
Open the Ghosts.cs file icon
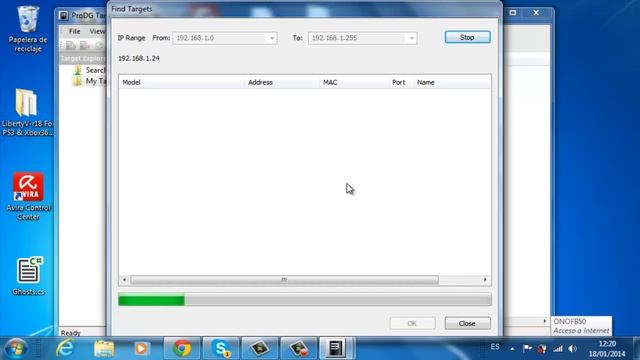pos(28,276)
